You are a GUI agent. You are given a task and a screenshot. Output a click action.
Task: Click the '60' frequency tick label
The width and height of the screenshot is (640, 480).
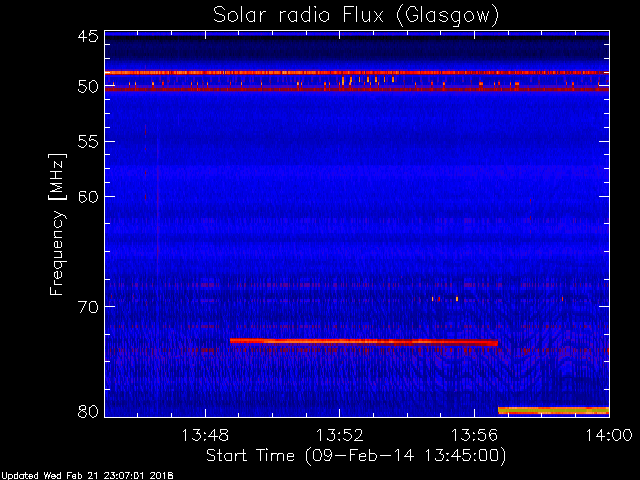88,197
